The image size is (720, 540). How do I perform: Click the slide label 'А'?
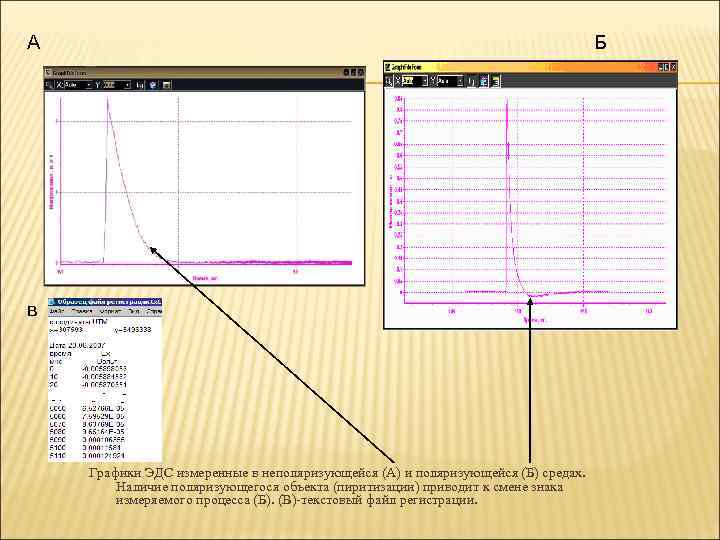[x=34, y=42]
